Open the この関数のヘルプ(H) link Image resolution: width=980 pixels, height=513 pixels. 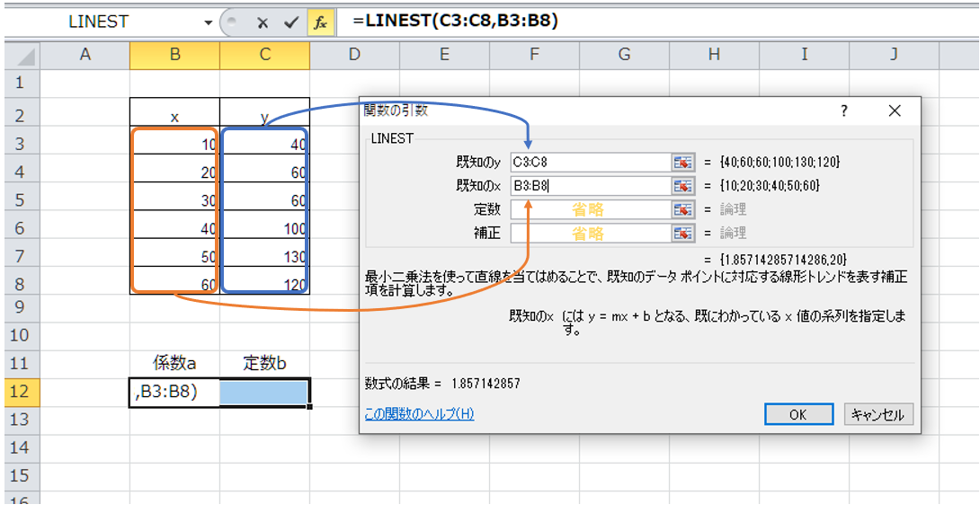(419, 413)
